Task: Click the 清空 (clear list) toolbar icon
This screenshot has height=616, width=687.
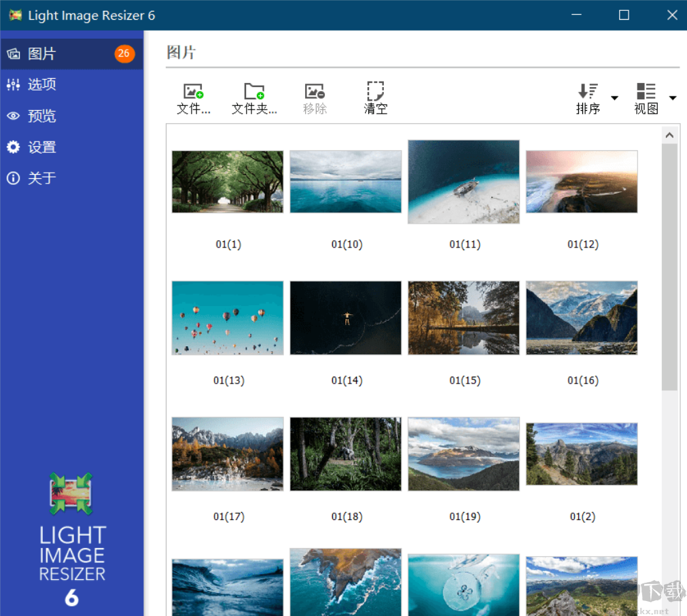Action: point(374,95)
